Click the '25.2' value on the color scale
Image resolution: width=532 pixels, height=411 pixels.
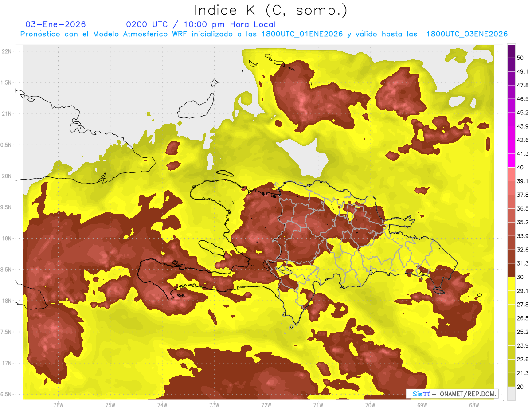click(523, 332)
